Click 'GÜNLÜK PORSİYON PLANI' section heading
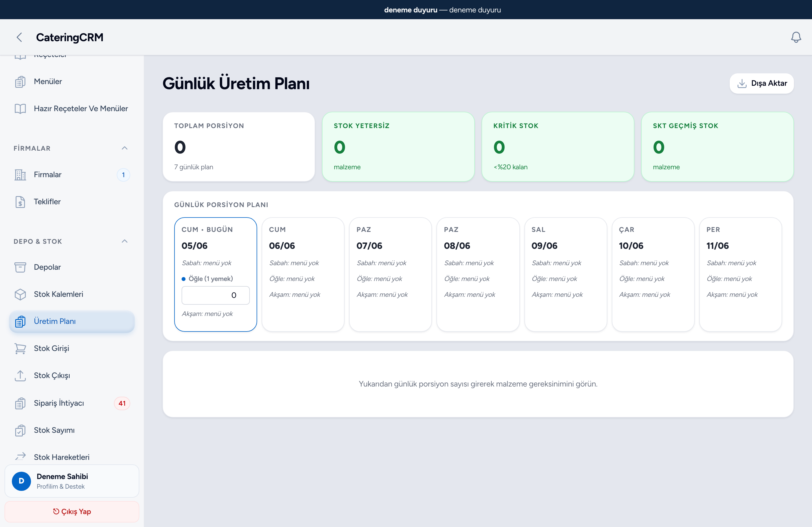The width and height of the screenshot is (812, 527). pos(221,205)
